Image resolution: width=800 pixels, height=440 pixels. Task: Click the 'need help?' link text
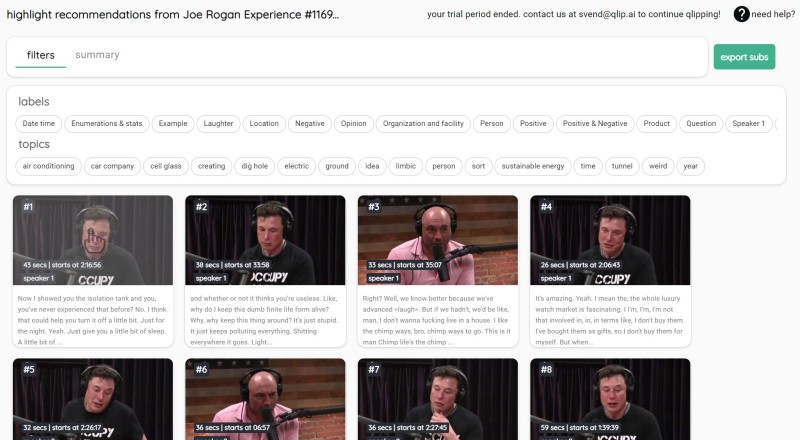[773, 14]
